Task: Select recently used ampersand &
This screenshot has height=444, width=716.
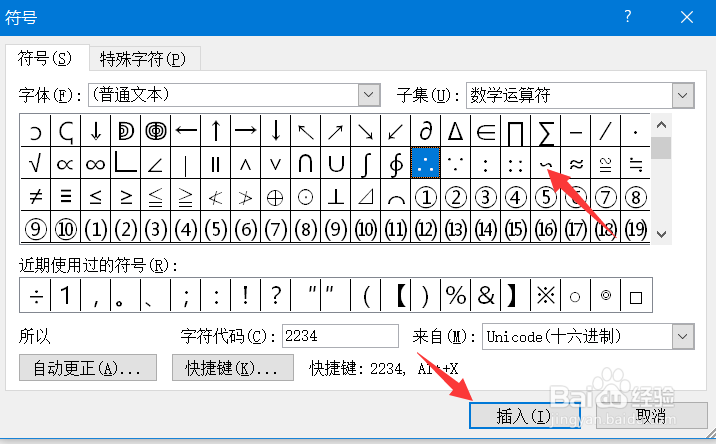Action: (x=485, y=295)
